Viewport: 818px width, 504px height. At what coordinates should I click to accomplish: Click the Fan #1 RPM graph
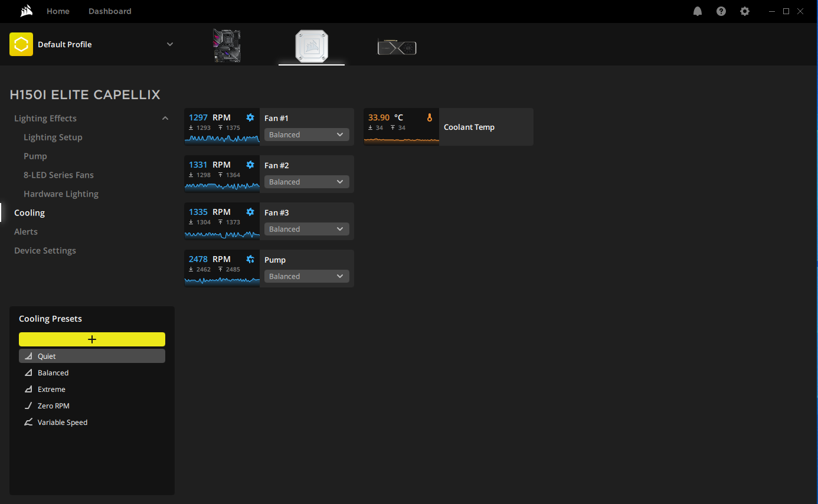point(222,139)
